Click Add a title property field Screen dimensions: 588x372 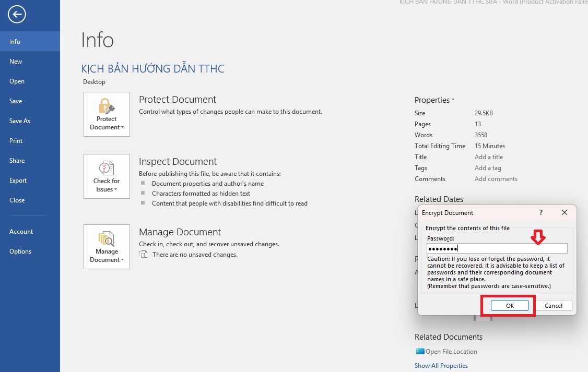[489, 157]
